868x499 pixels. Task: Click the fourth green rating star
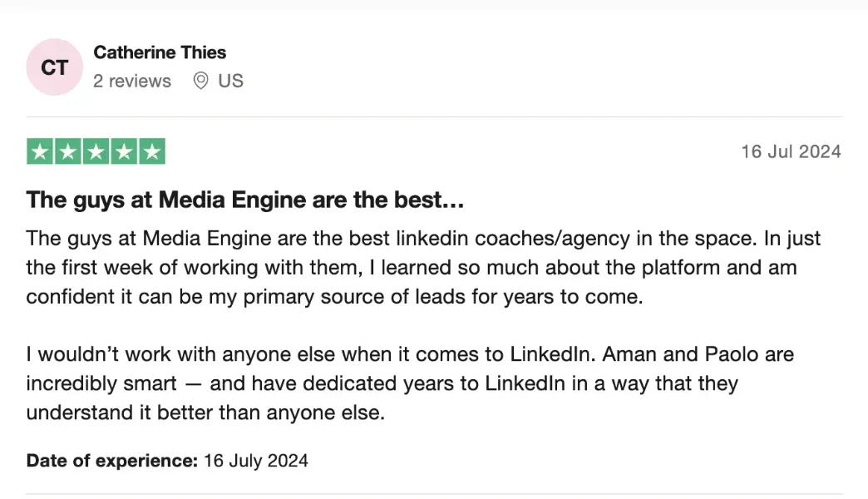point(124,151)
